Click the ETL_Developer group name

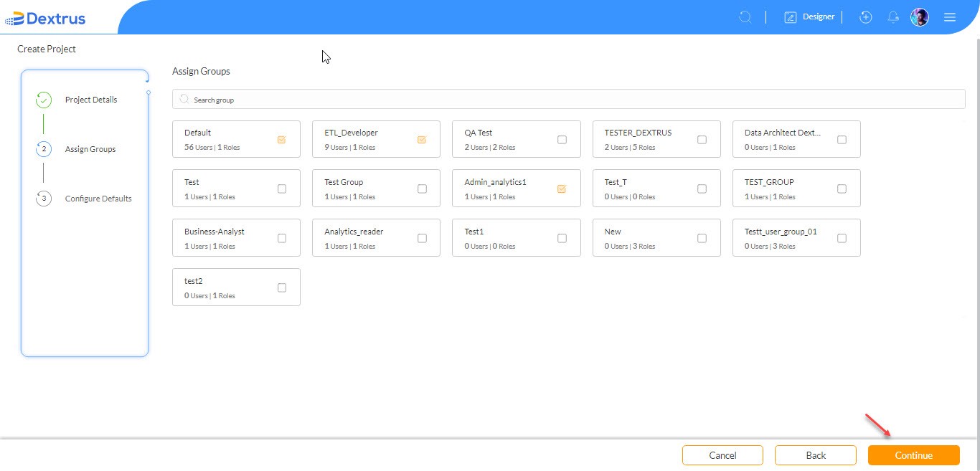(351, 133)
